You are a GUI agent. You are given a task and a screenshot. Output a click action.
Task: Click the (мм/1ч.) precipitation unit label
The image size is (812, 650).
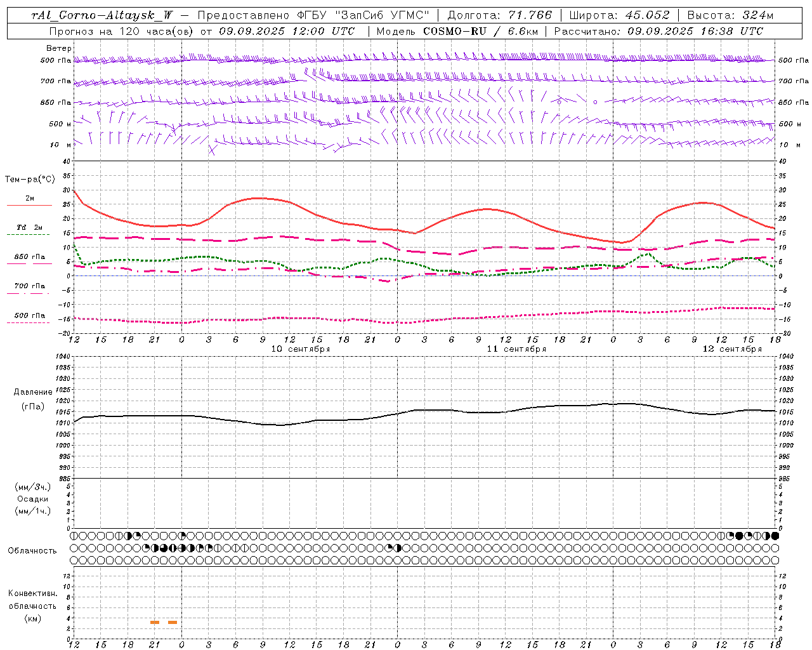32,511
